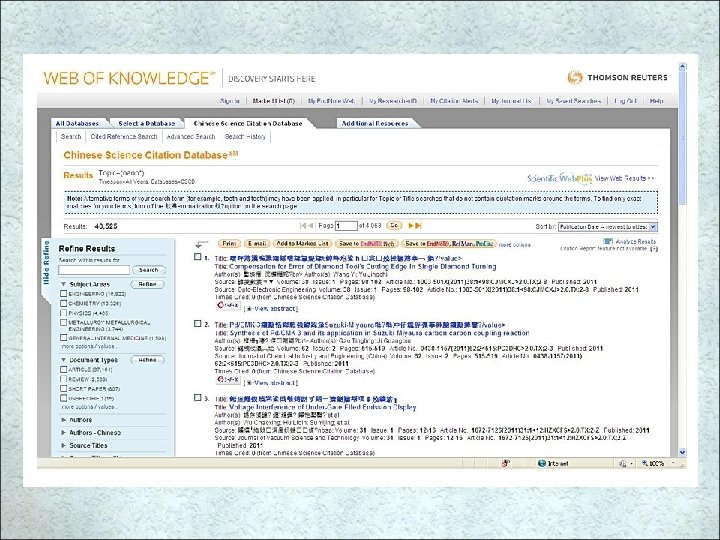
Task: Click Add to Marked List button
Action: 302,244
